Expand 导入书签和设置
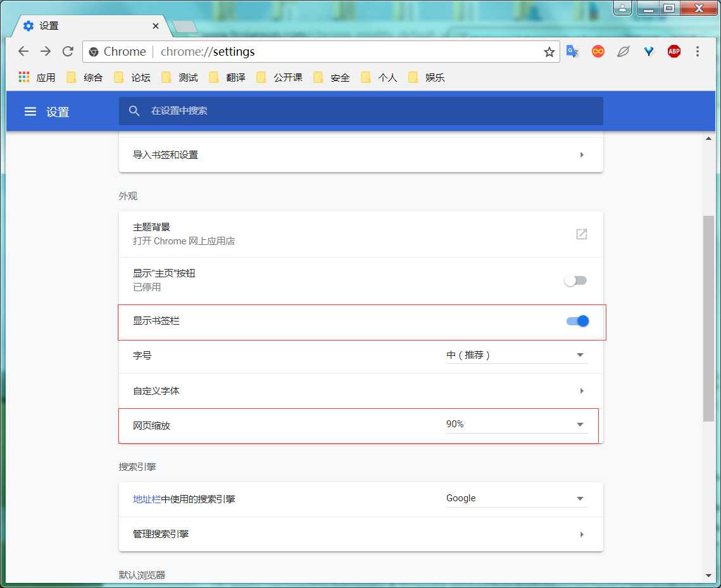Screen dimensions: 721x588 [361, 155]
